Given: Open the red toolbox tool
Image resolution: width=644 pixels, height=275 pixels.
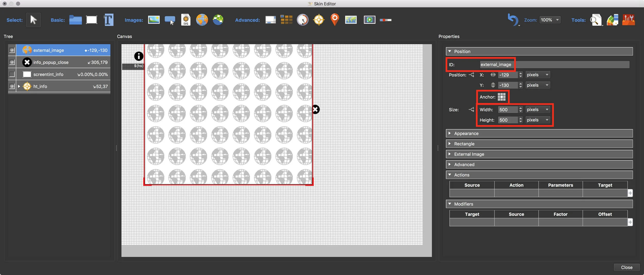Looking at the screenshot, I should click(628, 20).
